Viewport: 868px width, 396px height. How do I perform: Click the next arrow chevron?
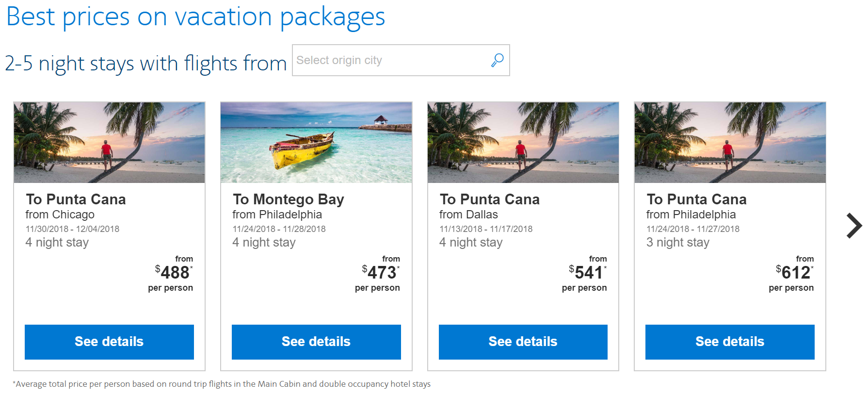(854, 226)
